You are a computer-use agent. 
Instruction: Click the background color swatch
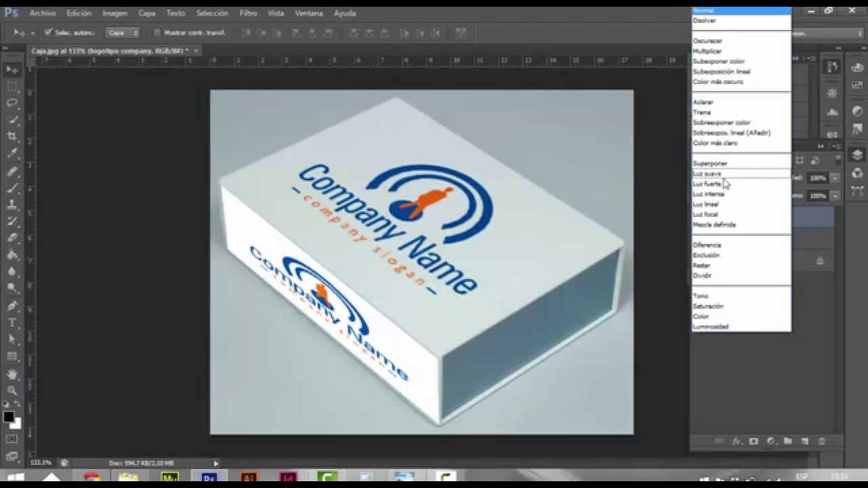[x=16, y=424]
